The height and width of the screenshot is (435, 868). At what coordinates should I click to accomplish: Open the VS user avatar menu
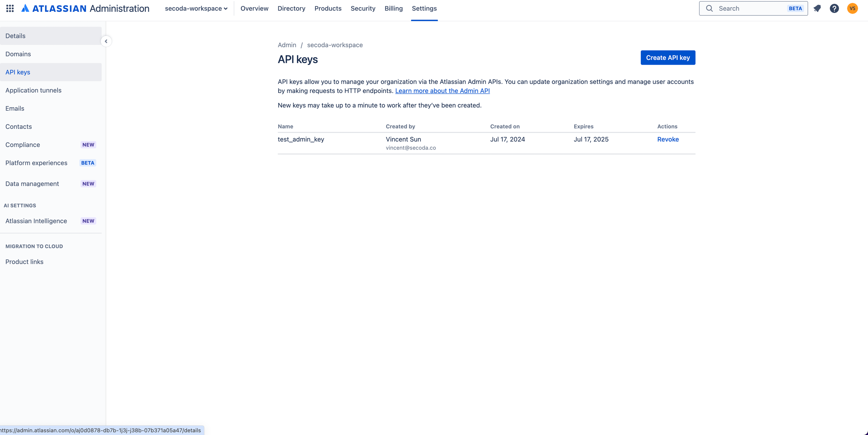click(x=852, y=8)
